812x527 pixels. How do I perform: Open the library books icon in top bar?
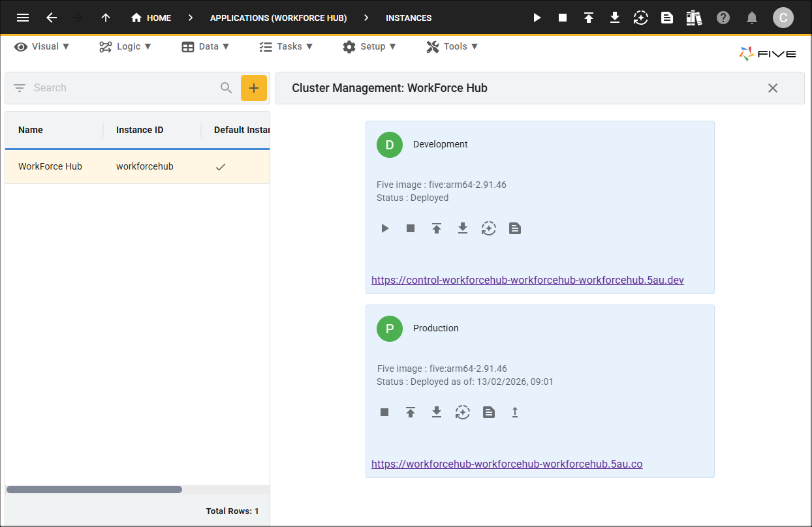(694, 18)
